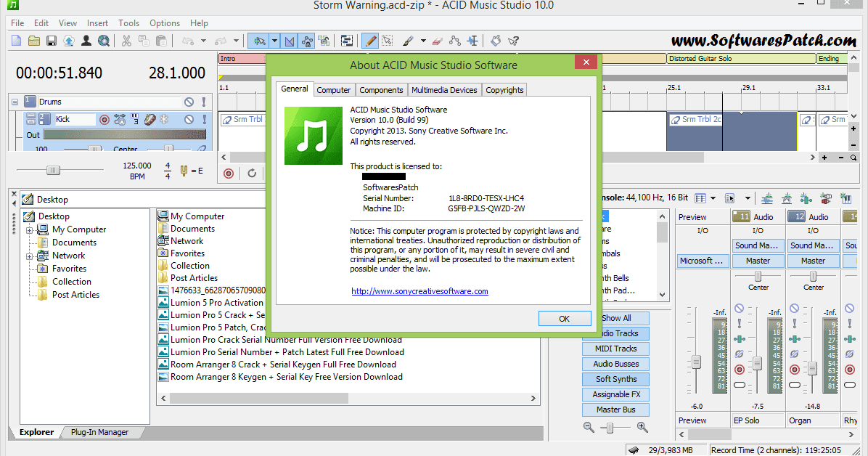This screenshot has height=456, width=868.
Task: Click the Publish upload arrow icon
Action: click(69, 41)
